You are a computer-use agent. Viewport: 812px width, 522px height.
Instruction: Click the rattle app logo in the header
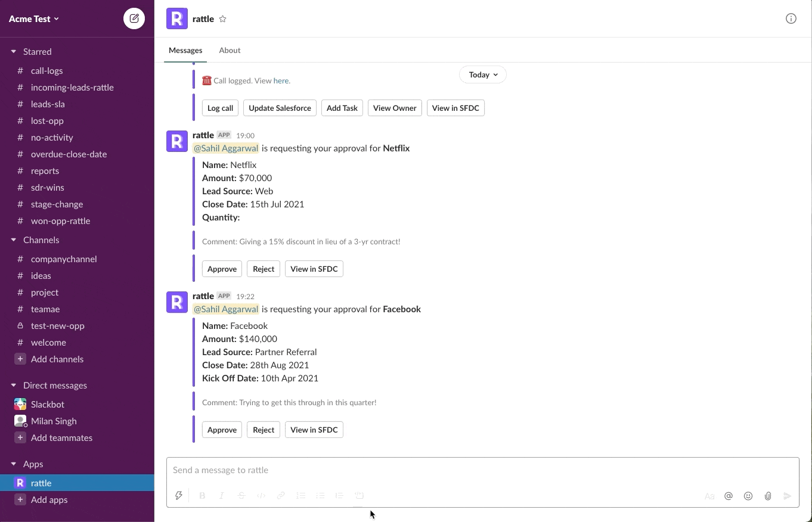tap(177, 18)
